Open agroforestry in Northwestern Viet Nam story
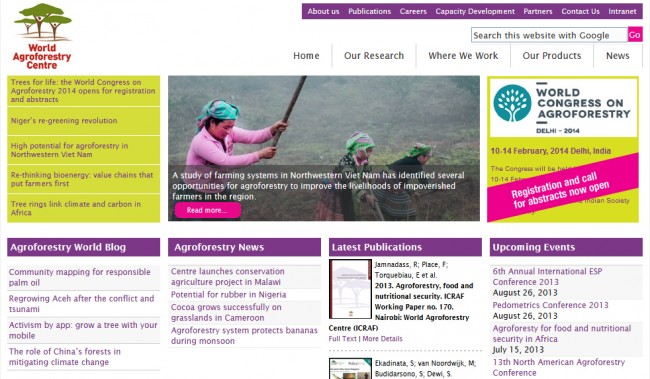650x379 pixels. (83, 150)
